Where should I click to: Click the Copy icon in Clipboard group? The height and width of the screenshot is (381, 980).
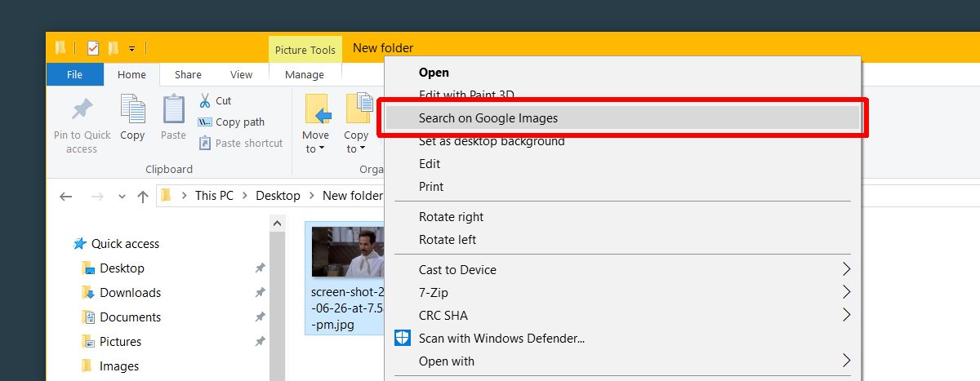coord(132,109)
